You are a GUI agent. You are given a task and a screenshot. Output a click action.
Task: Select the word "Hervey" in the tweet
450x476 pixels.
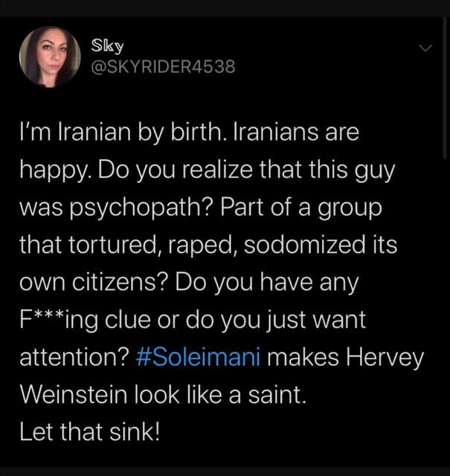pyautogui.click(x=385, y=357)
